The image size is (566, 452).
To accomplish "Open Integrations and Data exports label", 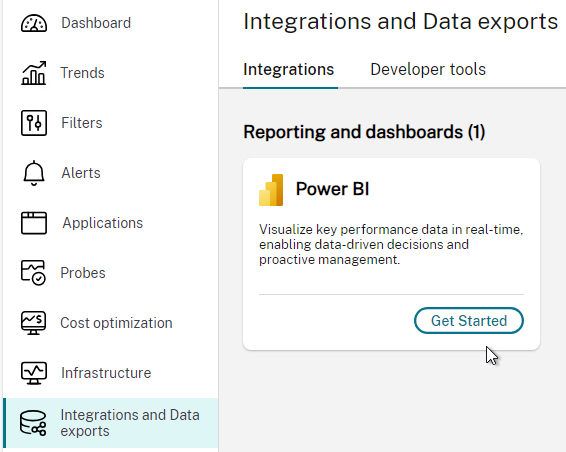I will [x=130, y=423].
